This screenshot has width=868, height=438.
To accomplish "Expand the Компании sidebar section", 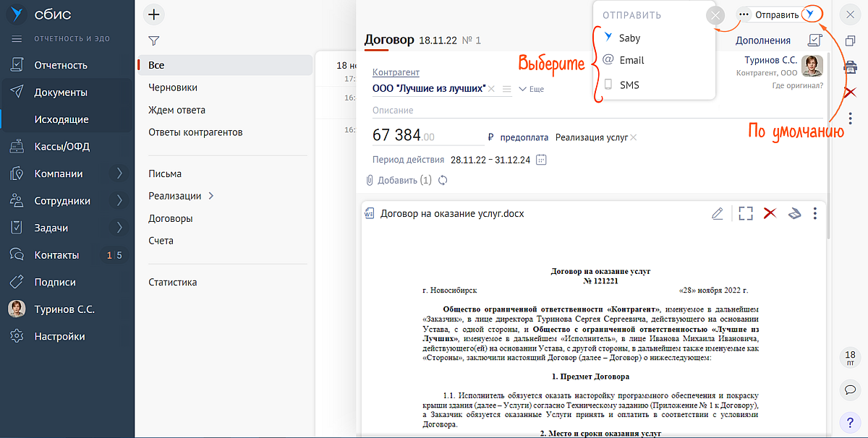I will (x=119, y=173).
